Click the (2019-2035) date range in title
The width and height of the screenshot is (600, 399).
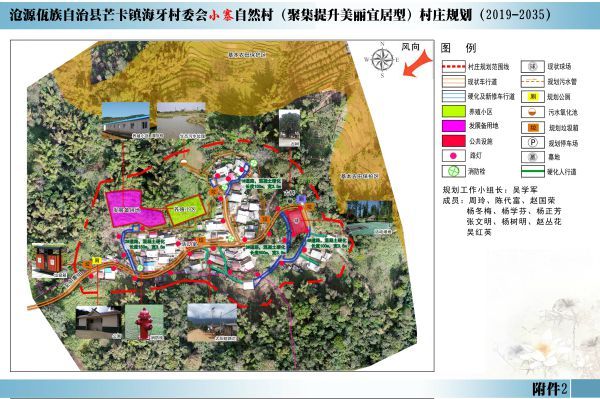click(x=515, y=15)
